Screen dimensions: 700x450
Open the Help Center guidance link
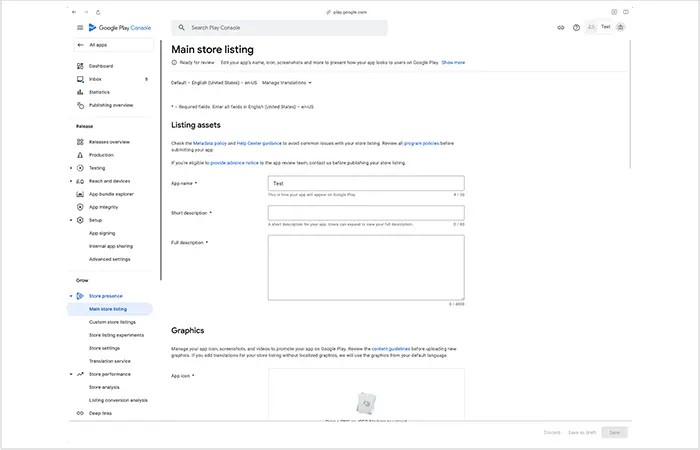click(x=259, y=143)
